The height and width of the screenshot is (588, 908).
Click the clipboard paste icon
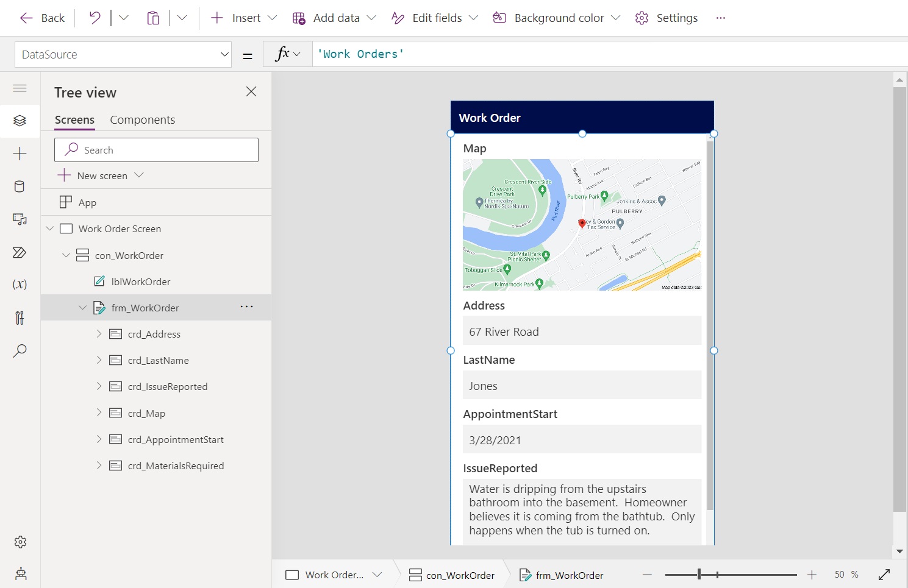[153, 18]
